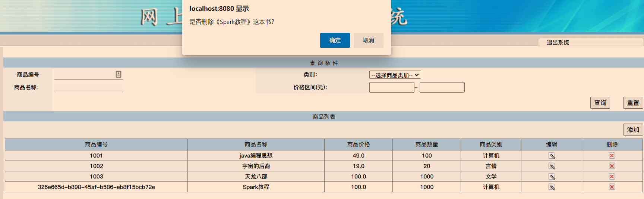Click the 商品编号 column header
The height and width of the screenshot is (199, 644).
point(96,144)
